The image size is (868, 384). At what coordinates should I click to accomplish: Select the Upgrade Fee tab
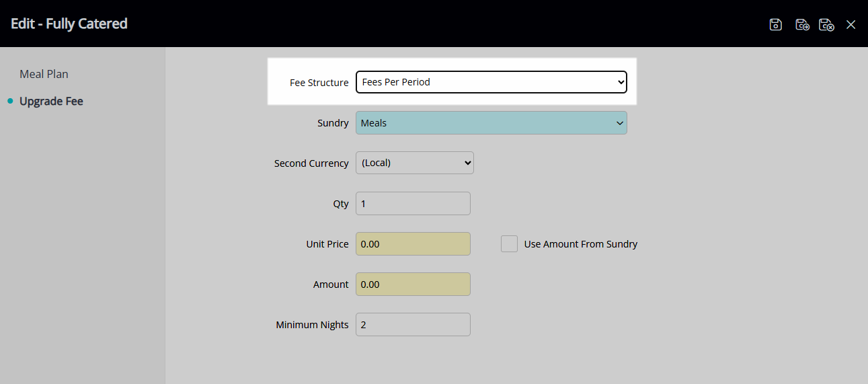(51, 102)
